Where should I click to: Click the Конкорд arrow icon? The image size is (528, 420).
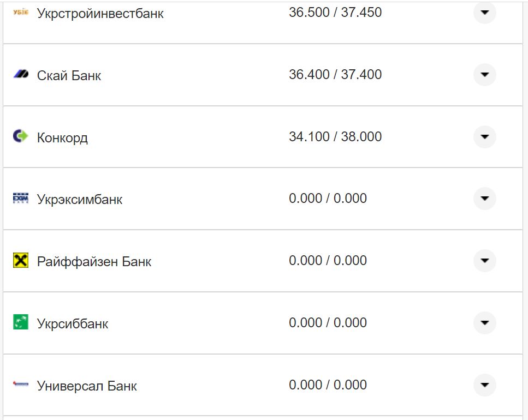click(484, 137)
